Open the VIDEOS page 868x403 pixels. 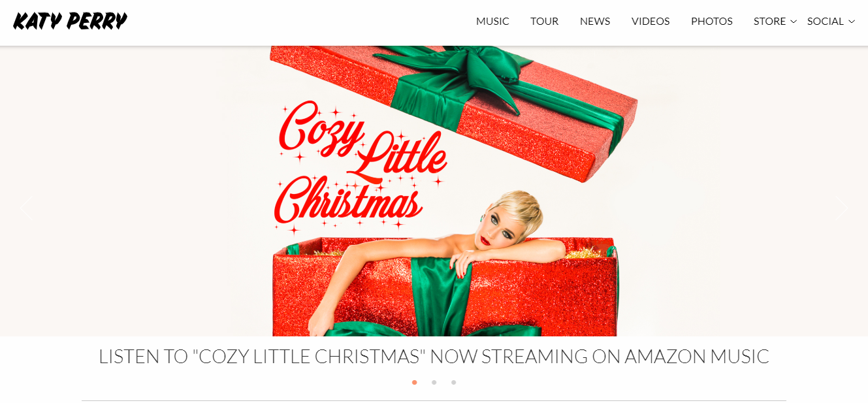point(651,22)
